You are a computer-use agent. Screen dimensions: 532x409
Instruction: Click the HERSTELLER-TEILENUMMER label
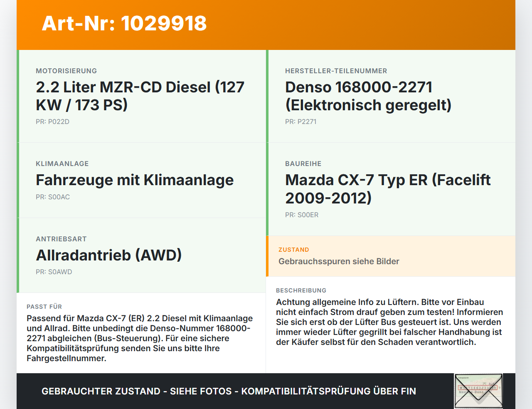336,71
